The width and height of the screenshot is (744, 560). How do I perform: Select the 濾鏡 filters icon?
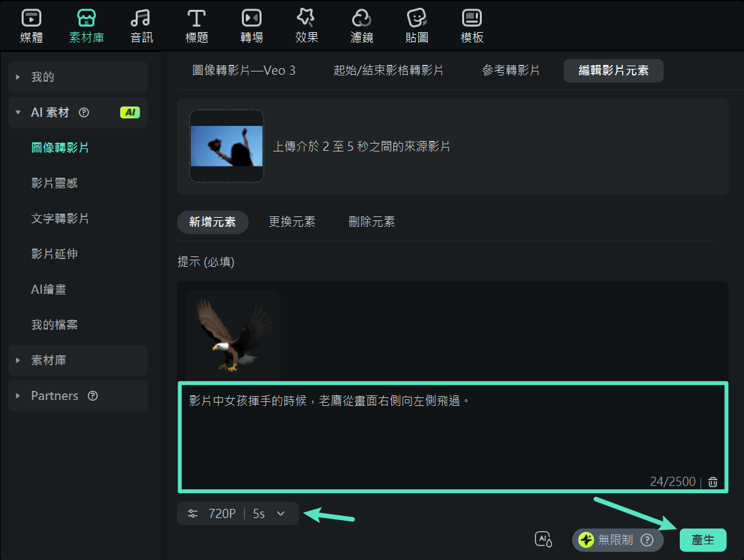coord(361,25)
